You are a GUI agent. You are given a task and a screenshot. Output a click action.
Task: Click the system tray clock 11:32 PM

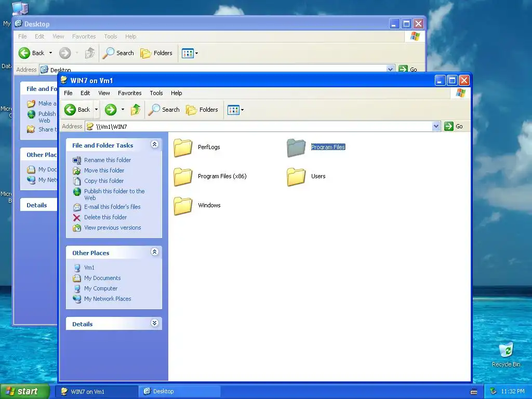513,392
